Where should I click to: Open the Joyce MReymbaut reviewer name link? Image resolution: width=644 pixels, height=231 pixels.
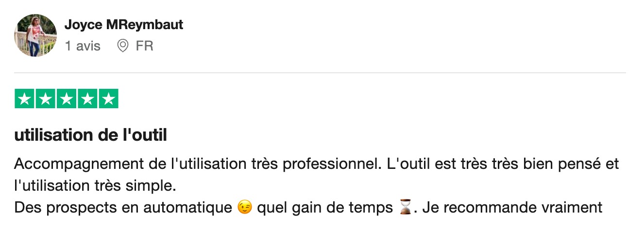124,25
